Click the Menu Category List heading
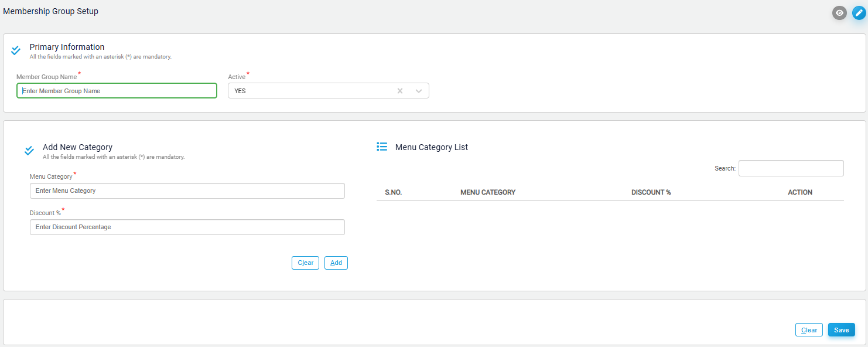Viewport: 868px width, 347px height. point(432,147)
